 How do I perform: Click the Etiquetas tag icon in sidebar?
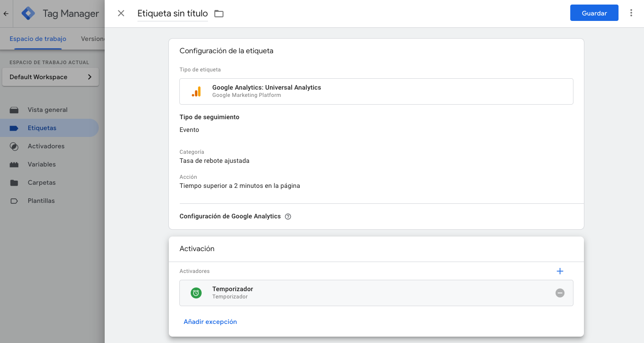click(x=14, y=128)
